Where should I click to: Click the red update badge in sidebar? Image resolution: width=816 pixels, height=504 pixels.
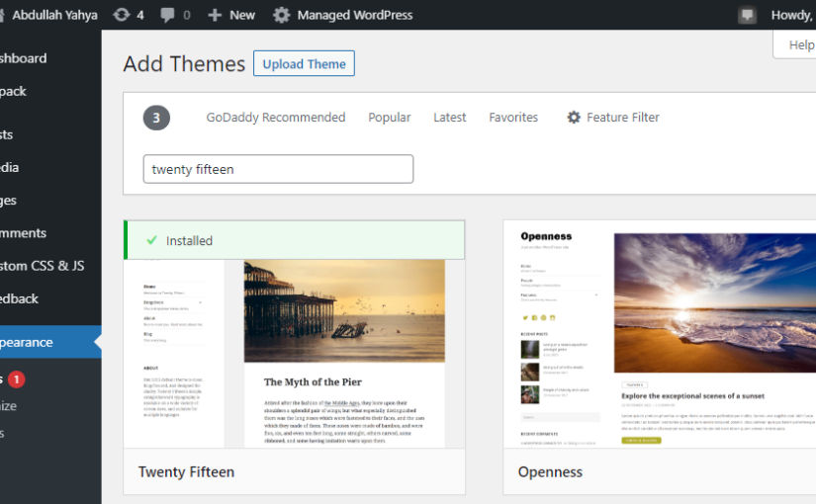tap(17, 379)
